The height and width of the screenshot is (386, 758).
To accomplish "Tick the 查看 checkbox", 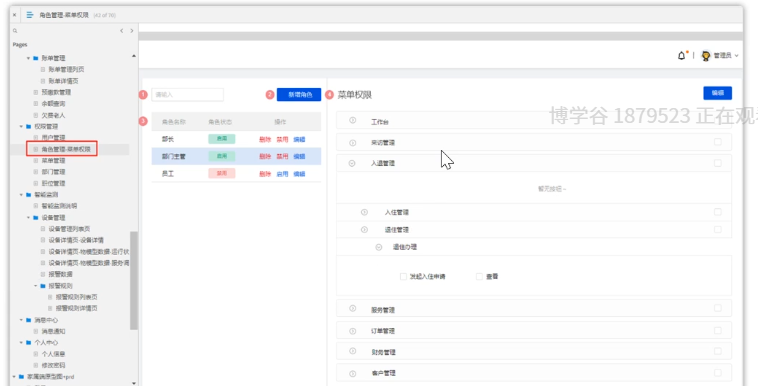I will pos(480,276).
